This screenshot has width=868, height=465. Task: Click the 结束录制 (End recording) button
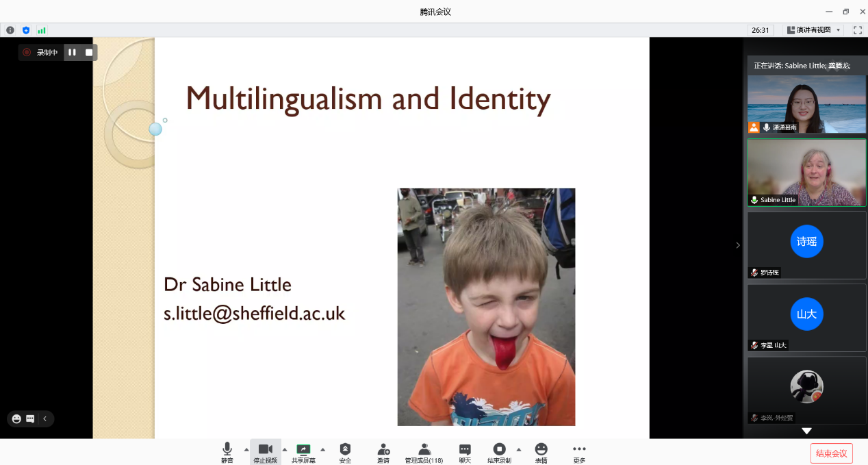(499, 449)
